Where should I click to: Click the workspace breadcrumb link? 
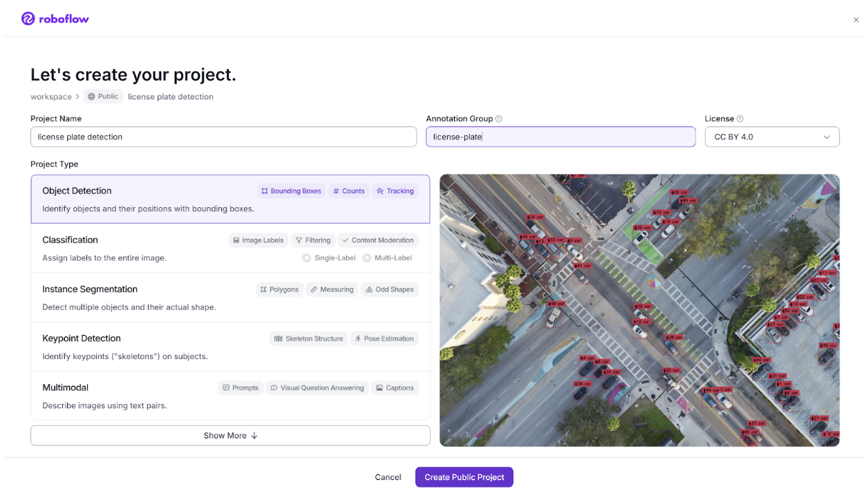pyautogui.click(x=51, y=97)
